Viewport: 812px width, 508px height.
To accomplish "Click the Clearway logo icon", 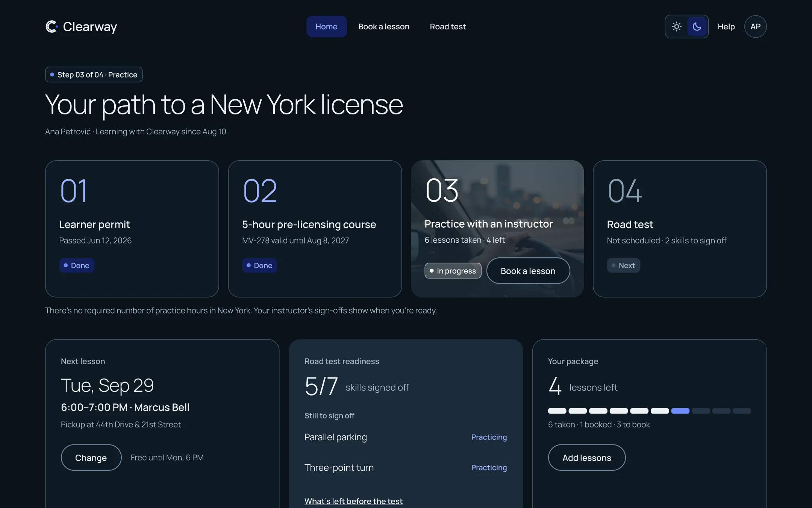I will click(x=52, y=27).
